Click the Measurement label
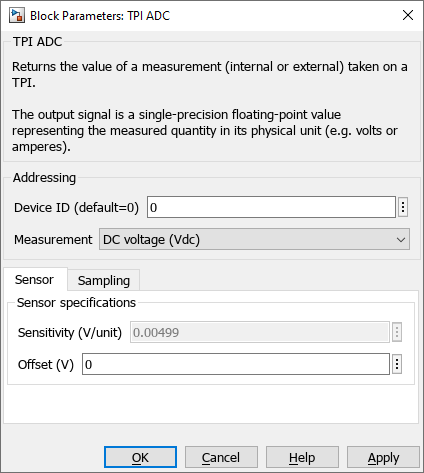The width and height of the screenshot is (424, 473). point(53,240)
